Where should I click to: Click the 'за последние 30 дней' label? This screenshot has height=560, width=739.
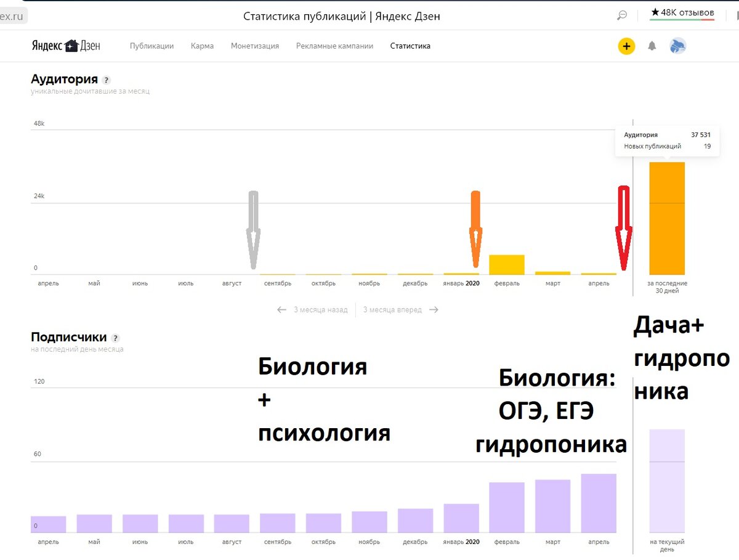(x=667, y=287)
